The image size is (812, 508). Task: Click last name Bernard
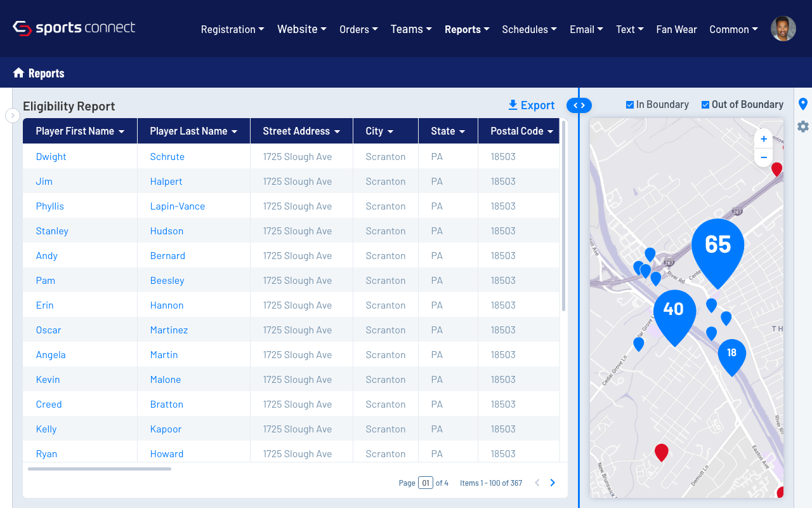click(x=167, y=256)
